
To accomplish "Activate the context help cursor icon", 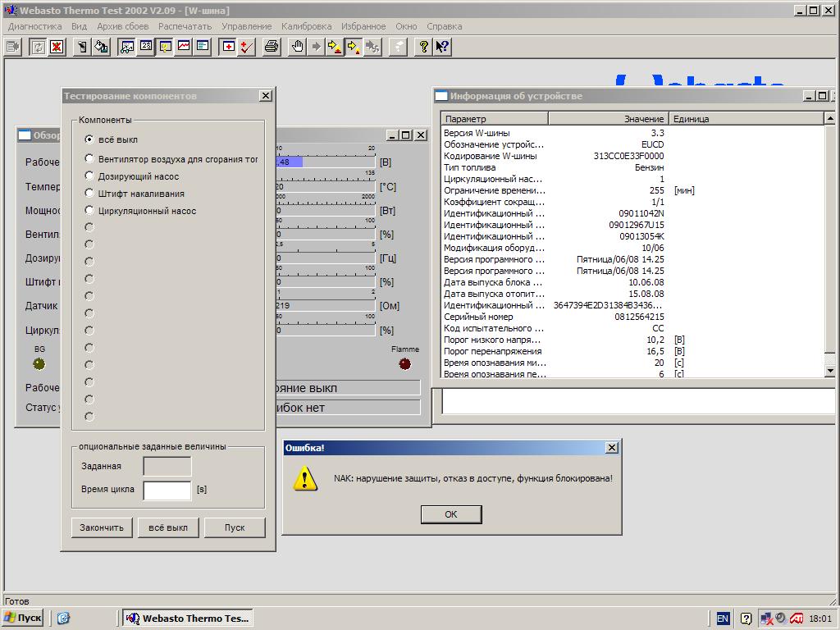I will coord(442,47).
